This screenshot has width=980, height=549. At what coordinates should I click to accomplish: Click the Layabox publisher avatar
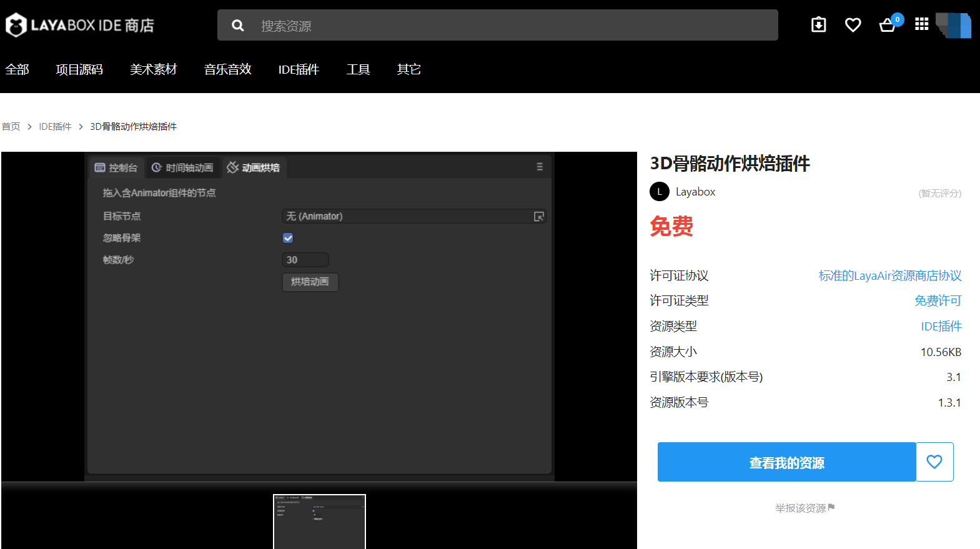pos(660,192)
